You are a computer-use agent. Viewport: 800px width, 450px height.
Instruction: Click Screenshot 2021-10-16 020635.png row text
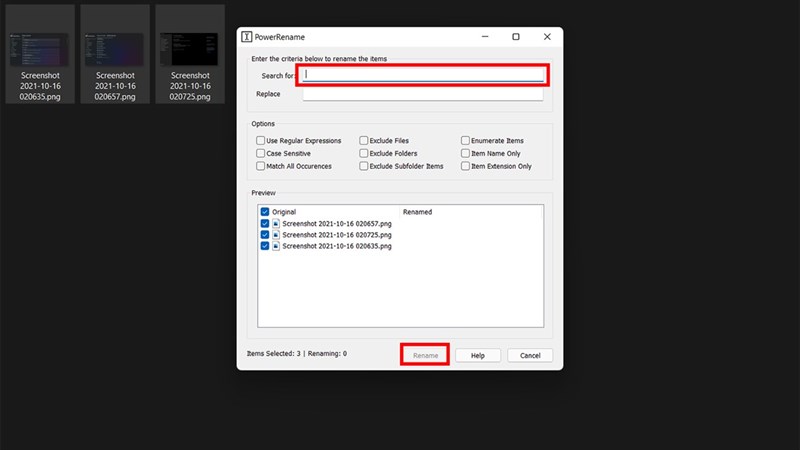(x=337, y=246)
